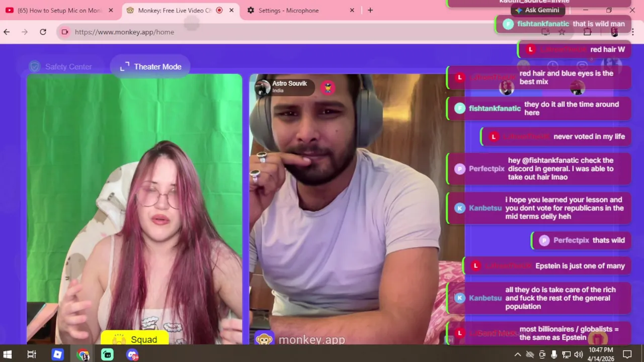Screen dimensions: 644x362
Task: Click the woman's video feed with green screen
Action: pos(134,209)
